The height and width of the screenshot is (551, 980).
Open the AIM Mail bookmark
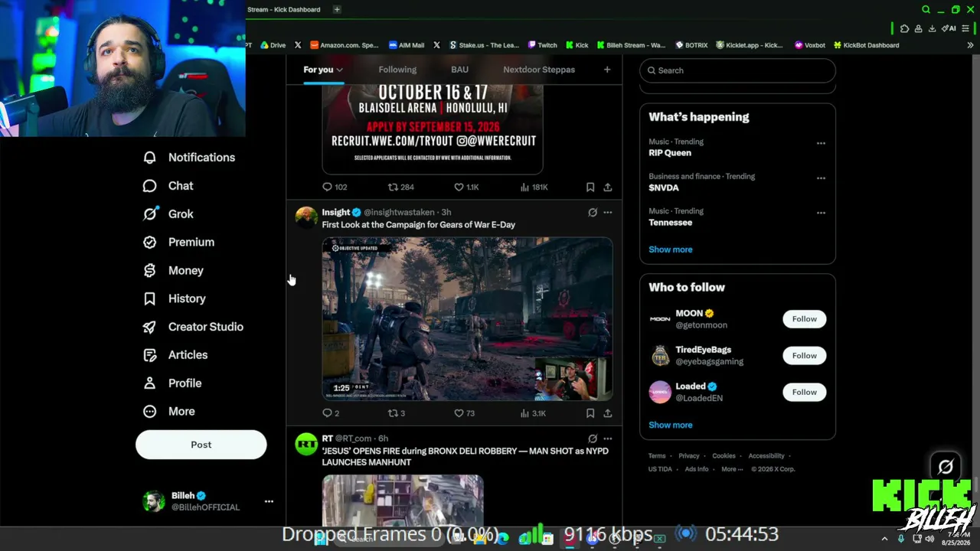point(407,45)
